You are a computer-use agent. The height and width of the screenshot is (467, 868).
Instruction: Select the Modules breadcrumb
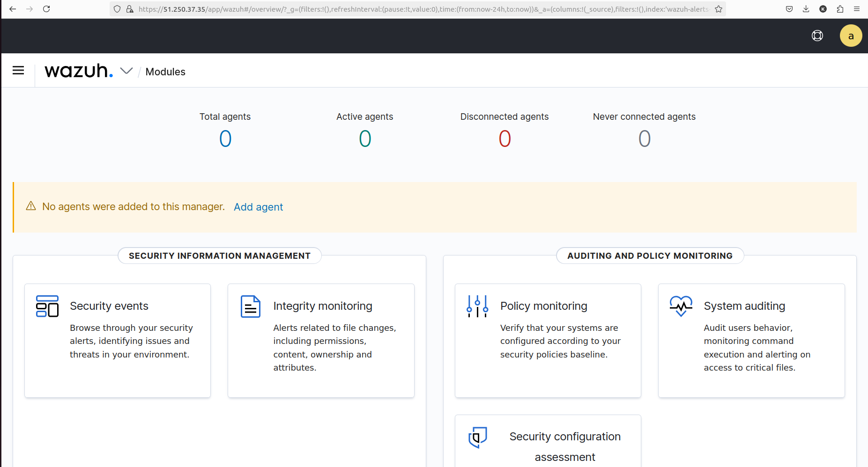[165, 72]
